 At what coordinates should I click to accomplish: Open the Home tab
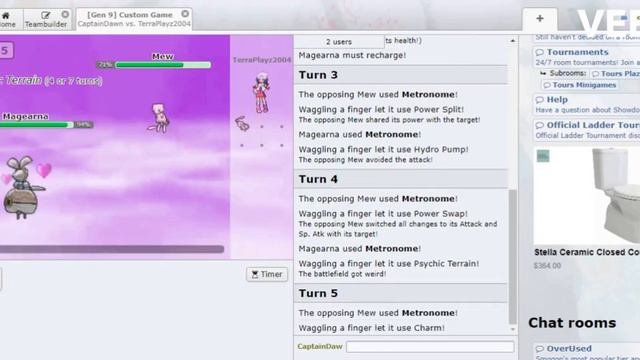click(7, 19)
